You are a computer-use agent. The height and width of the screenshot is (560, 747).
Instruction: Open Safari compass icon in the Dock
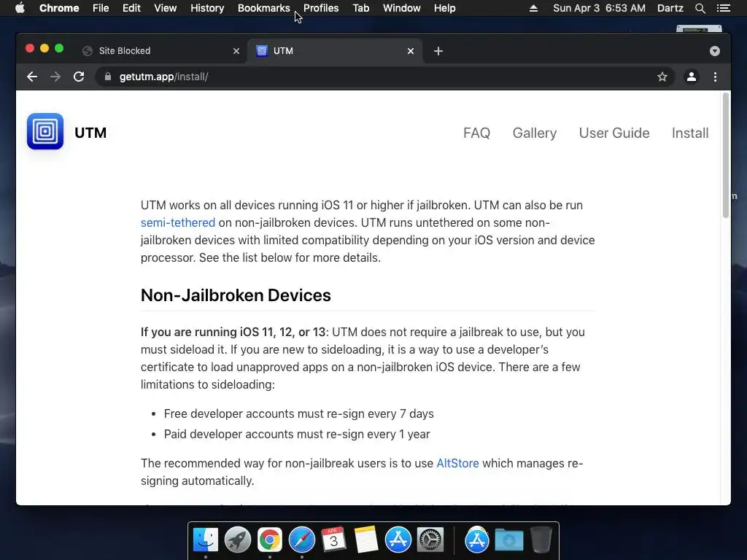(301, 540)
